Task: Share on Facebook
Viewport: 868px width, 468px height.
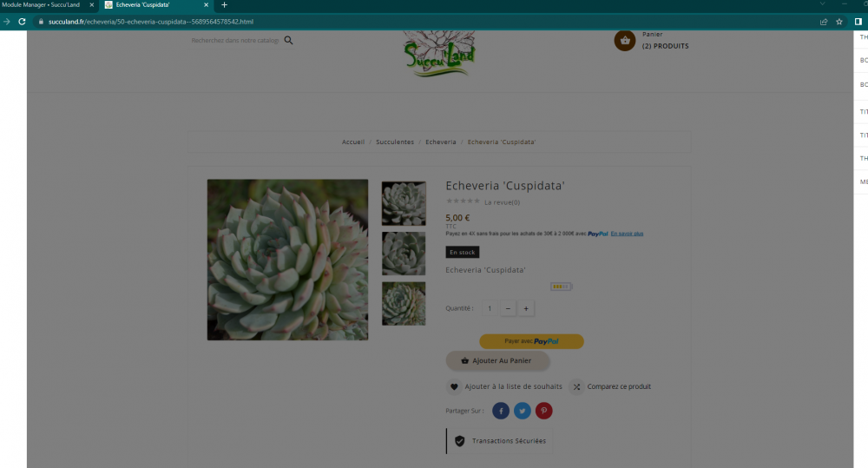Action: (501, 411)
